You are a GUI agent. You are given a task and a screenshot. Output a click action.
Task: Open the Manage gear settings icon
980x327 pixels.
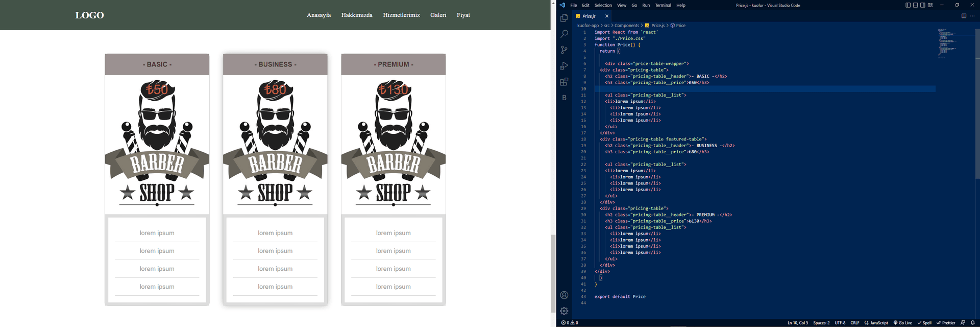click(564, 311)
